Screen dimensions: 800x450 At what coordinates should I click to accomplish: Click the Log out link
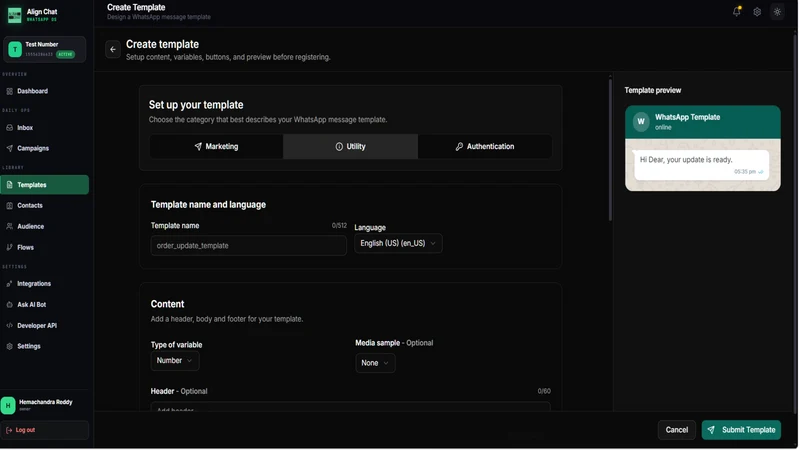coord(44,431)
